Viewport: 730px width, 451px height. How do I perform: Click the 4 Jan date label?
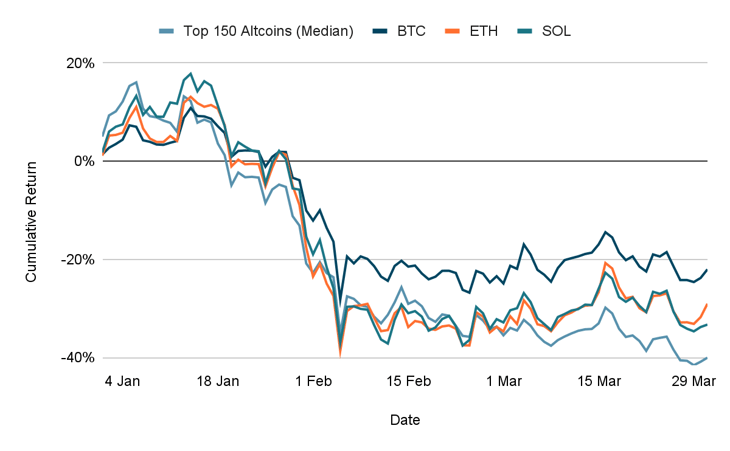(123, 381)
